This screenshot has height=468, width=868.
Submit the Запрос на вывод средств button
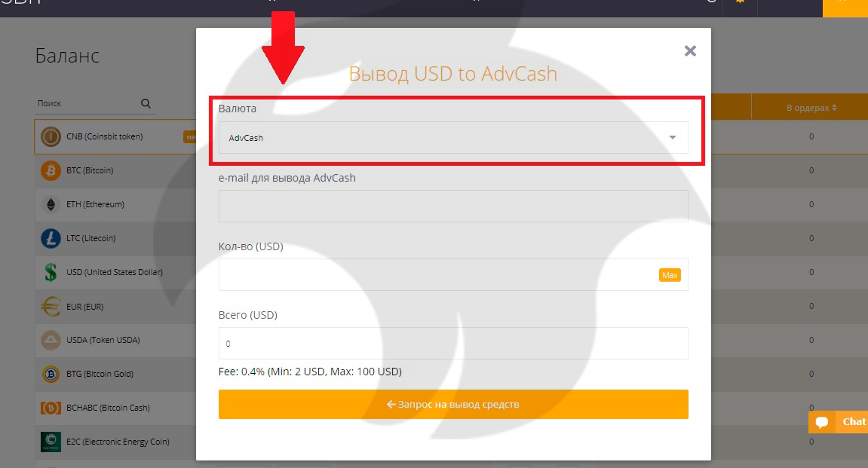coord(452,405)
